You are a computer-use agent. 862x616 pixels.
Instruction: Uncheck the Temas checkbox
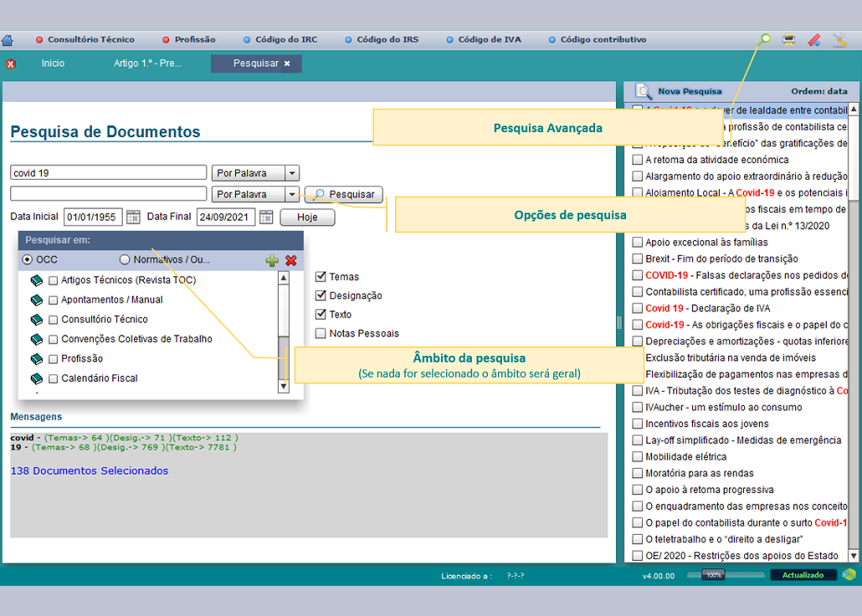click(x=321, y=277)
